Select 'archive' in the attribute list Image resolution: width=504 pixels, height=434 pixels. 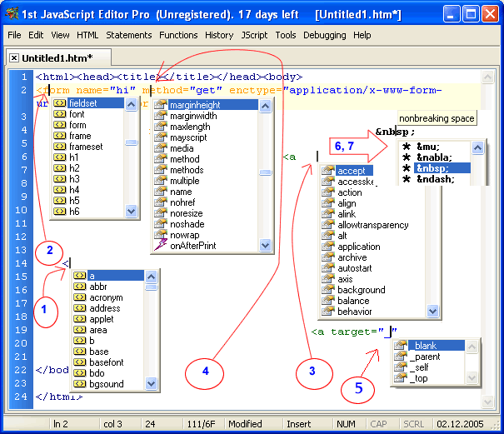352,257
